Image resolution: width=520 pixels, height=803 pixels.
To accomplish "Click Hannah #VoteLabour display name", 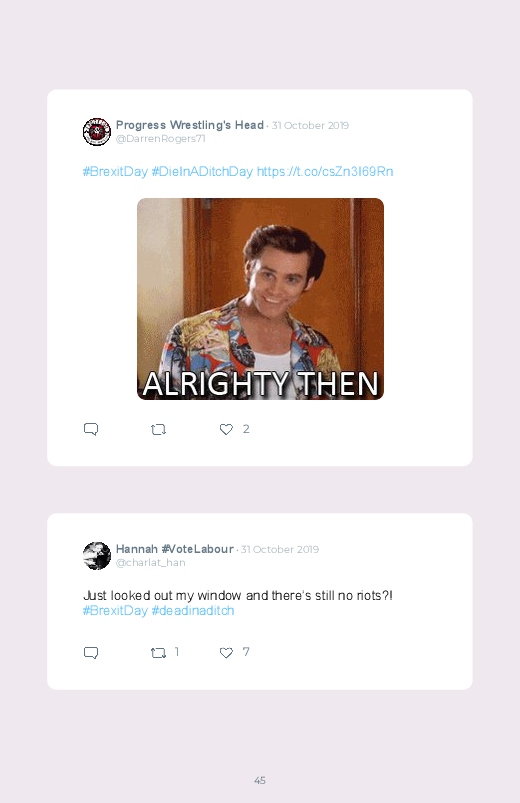I will click(175, 549).
